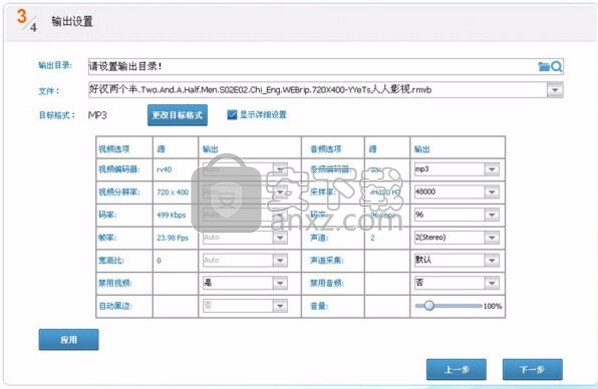Go back with 上一步 button
598x389 pixels.
456,369
